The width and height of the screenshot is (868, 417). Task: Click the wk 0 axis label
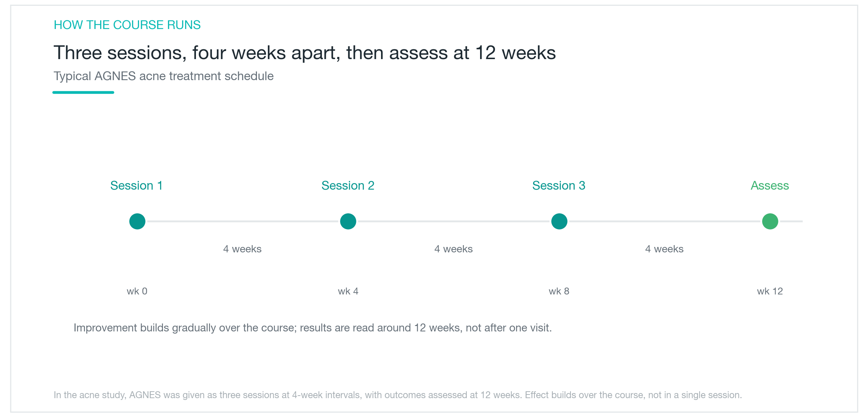(x=137, y=291)
